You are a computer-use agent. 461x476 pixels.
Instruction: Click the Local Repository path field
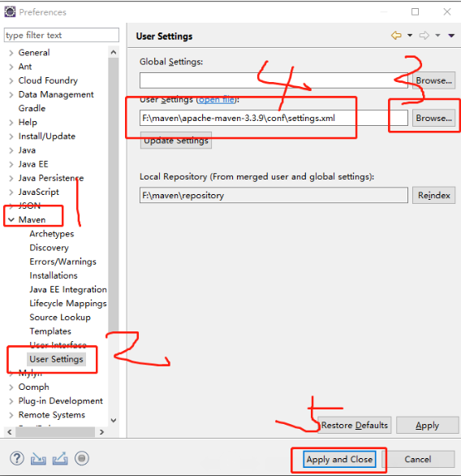point(274,195)
